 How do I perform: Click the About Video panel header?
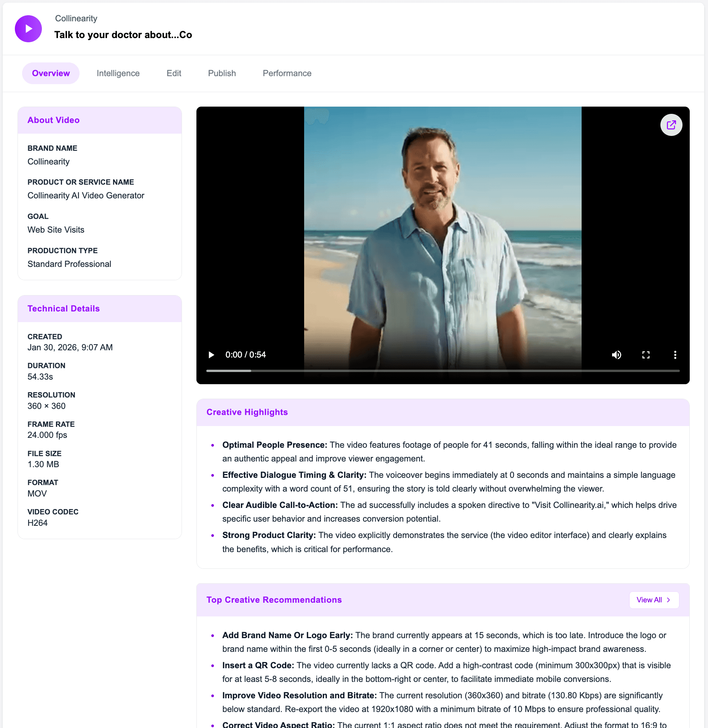click(100, 120)
